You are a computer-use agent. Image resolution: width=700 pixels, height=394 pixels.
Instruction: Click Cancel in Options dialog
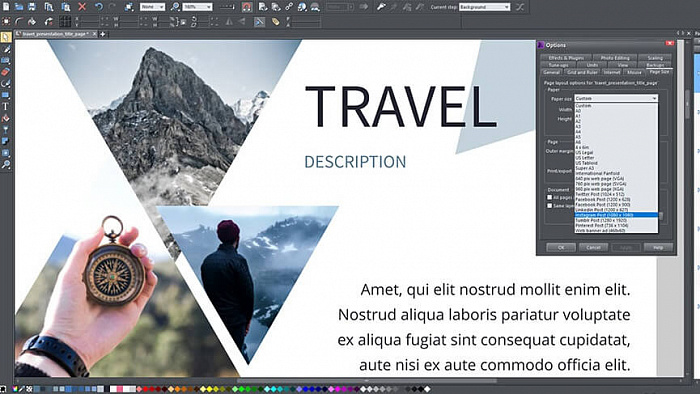(x=593, y=247)
